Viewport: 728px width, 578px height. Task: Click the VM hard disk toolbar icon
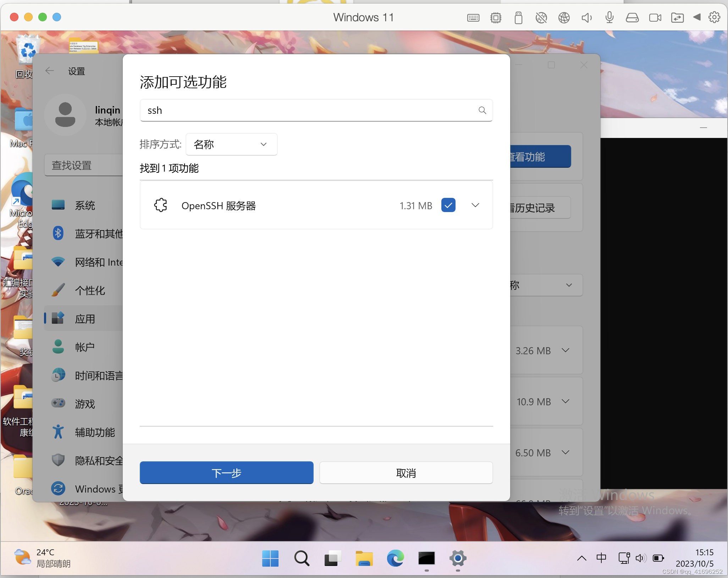coord(632,17)
